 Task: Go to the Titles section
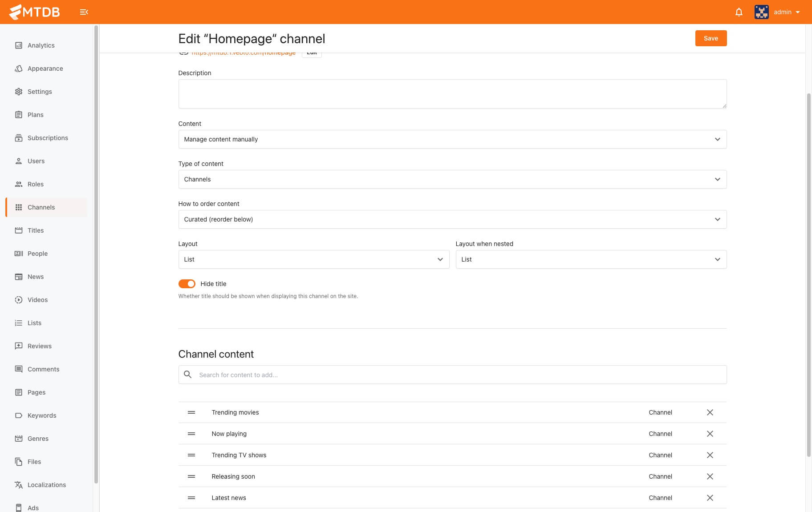(x=36, y=230)
